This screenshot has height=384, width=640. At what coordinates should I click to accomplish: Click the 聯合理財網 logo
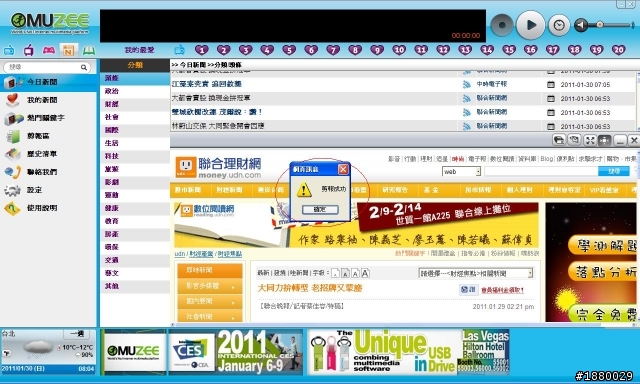[218, 168]
